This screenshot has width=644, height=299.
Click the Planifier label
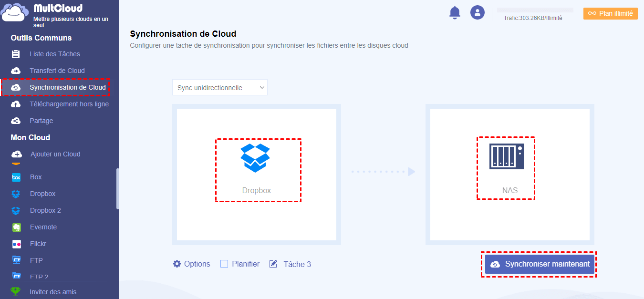click(x=246, y=264)
